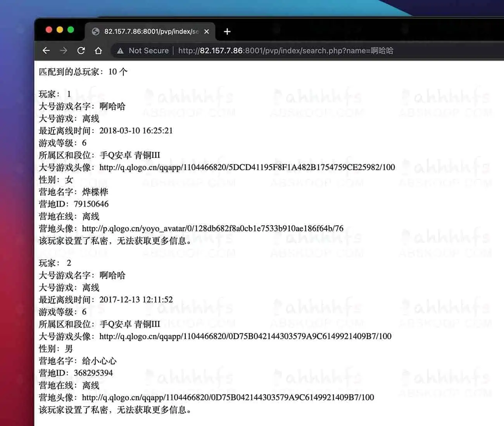
Task: Click player 1's q.qlogo.cn avatar URL
Action: [247, 167]
